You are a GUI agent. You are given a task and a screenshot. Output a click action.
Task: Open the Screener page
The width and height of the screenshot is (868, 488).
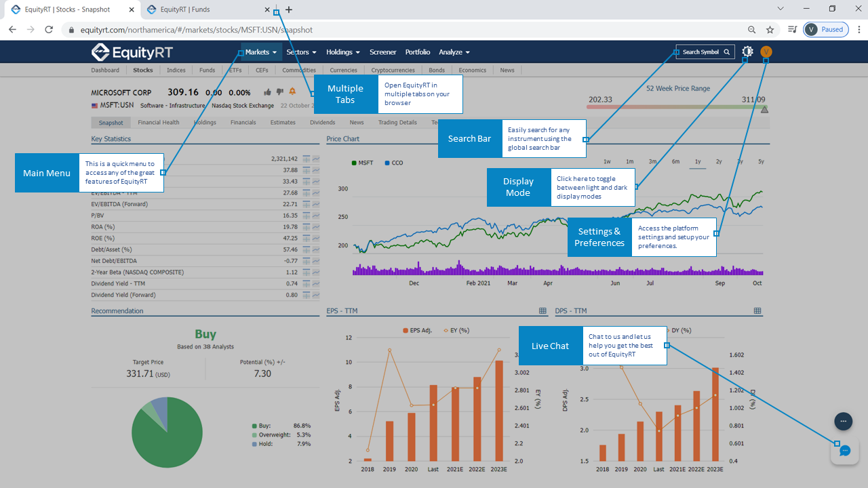point(383,52)
